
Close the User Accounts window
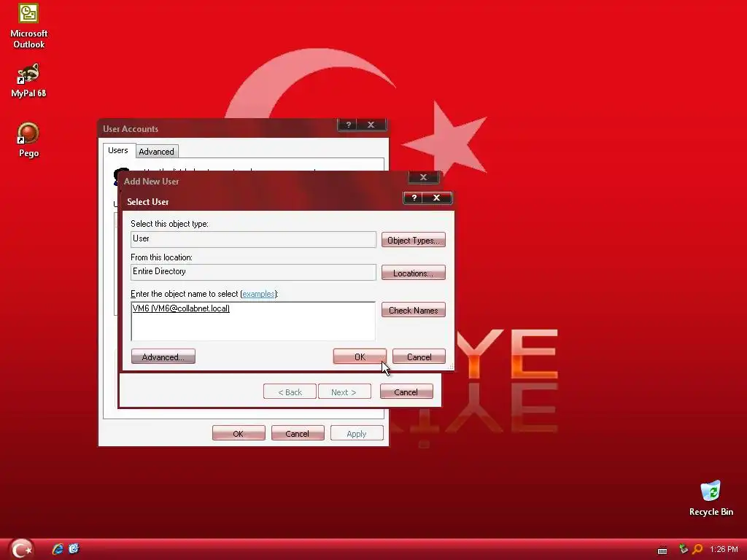(x=371, y=125)
